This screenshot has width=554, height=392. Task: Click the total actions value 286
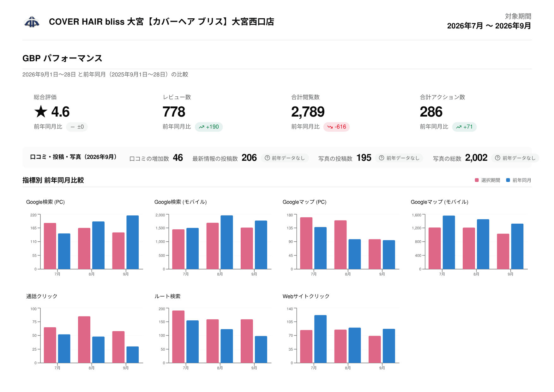tap(431, 112)
